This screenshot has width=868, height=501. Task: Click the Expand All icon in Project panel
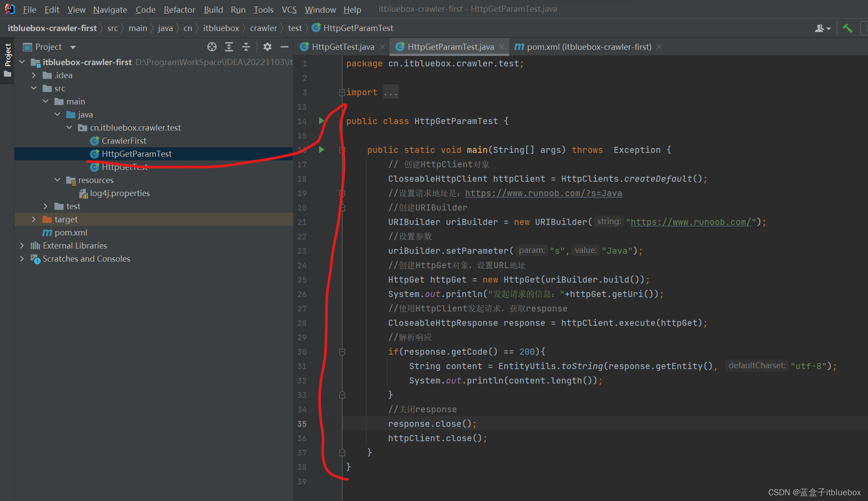(229, 47)
